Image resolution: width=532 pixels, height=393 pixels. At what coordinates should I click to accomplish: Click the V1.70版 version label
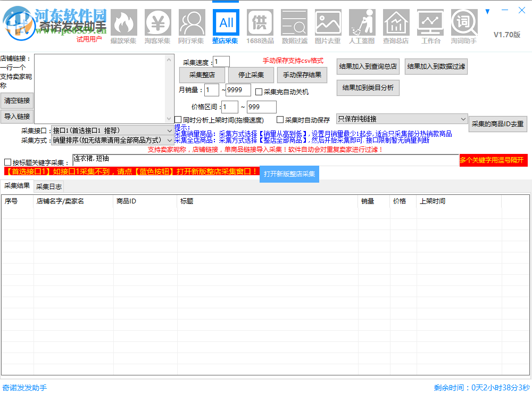coord(507,35)
